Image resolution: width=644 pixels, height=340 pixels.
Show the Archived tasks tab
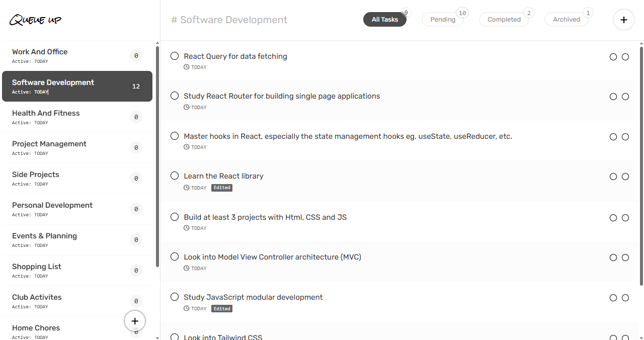pos(566,20)
